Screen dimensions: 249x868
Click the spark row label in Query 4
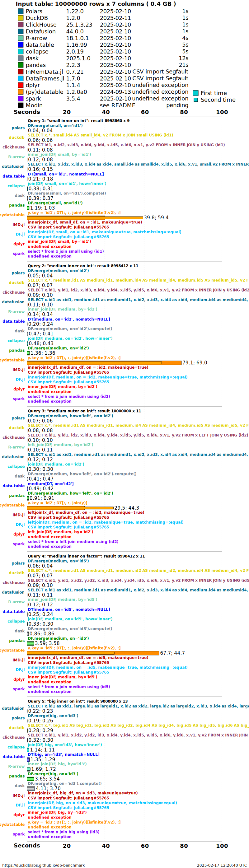tap(19, 689)
